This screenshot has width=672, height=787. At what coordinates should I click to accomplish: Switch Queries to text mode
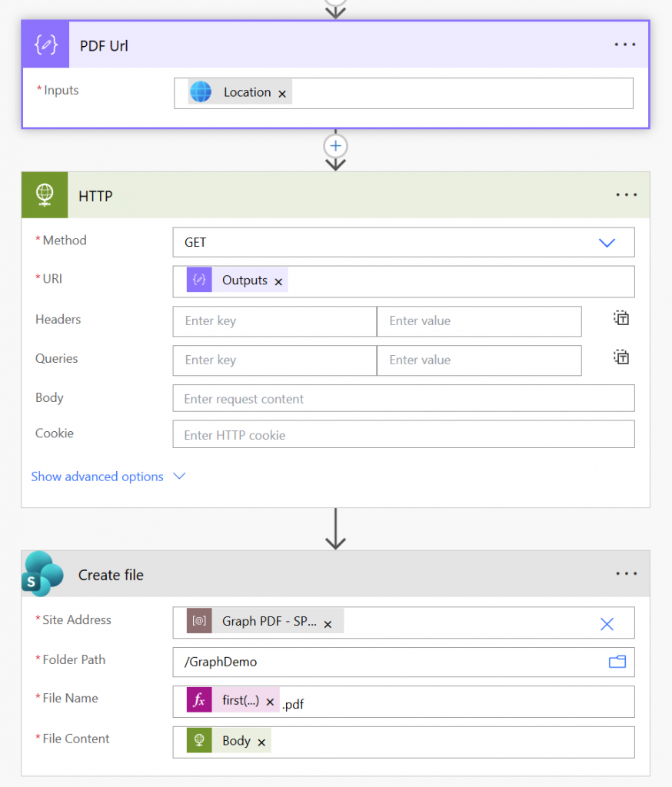(621, 357)
